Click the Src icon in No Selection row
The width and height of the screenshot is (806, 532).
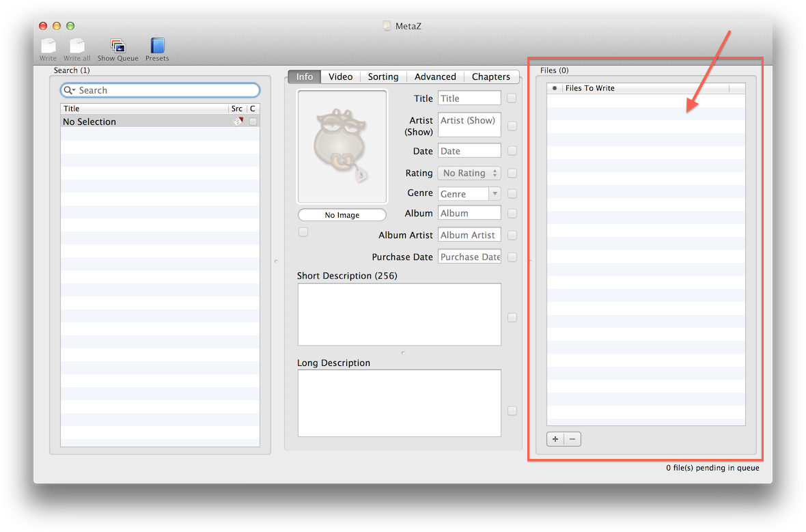[x=238, y=122]
